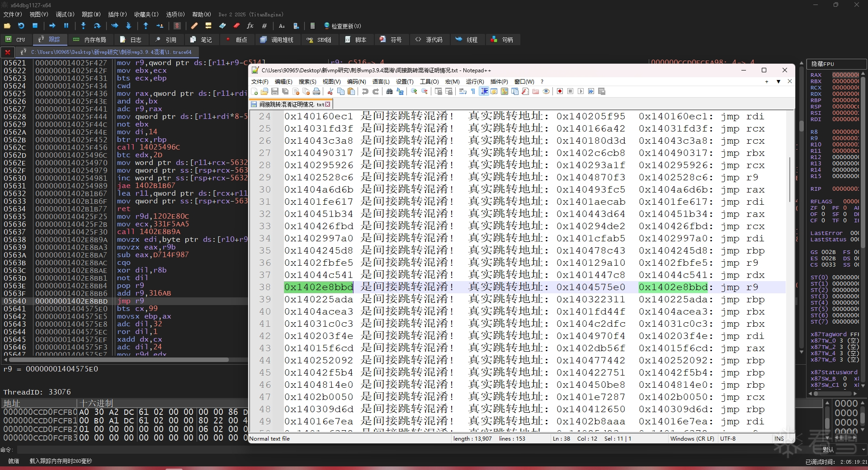868x470 pixels.
Task: Switch to the 内存布局 memory map tab
Action: click(90, 40)
